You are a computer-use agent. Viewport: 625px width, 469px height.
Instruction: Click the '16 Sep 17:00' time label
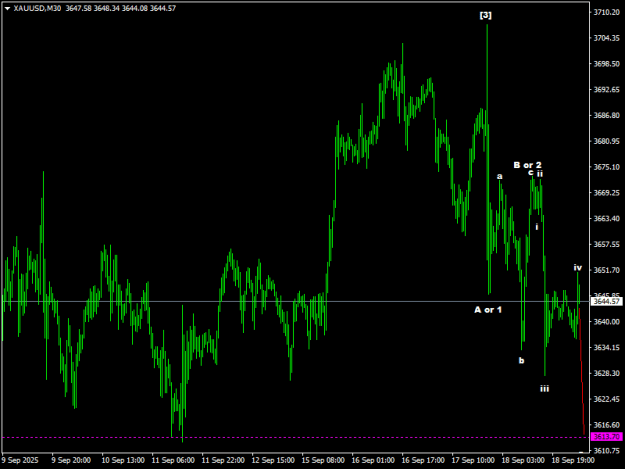(x=423, y=460)
